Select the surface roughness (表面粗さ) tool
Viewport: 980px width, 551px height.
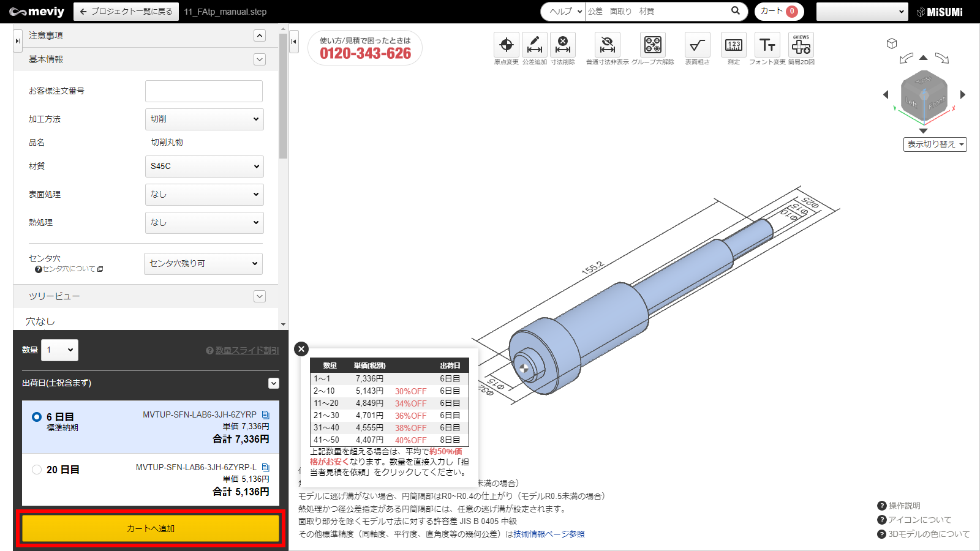[697, 45]
